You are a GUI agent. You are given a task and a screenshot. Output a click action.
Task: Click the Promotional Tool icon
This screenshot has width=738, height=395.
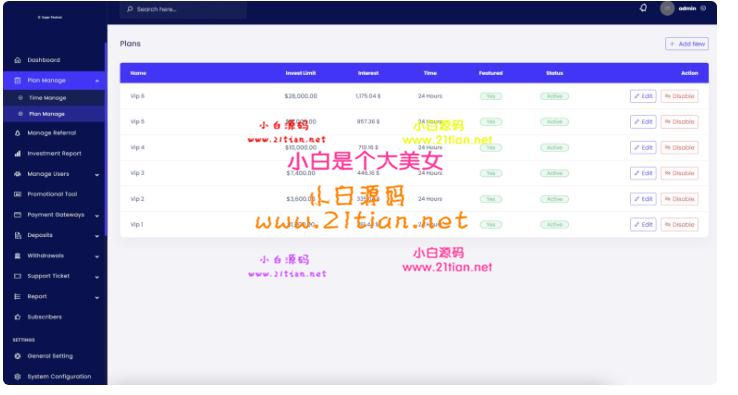(x=17, y=194)
